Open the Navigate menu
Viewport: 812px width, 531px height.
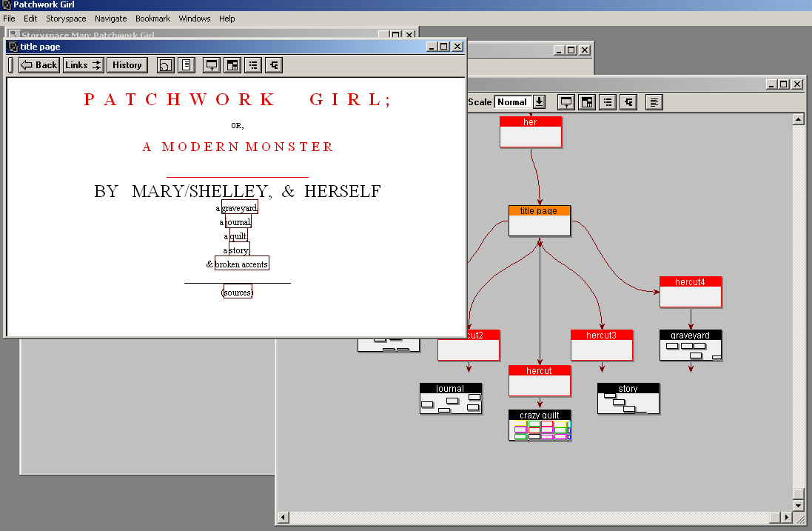click(111, 19)
